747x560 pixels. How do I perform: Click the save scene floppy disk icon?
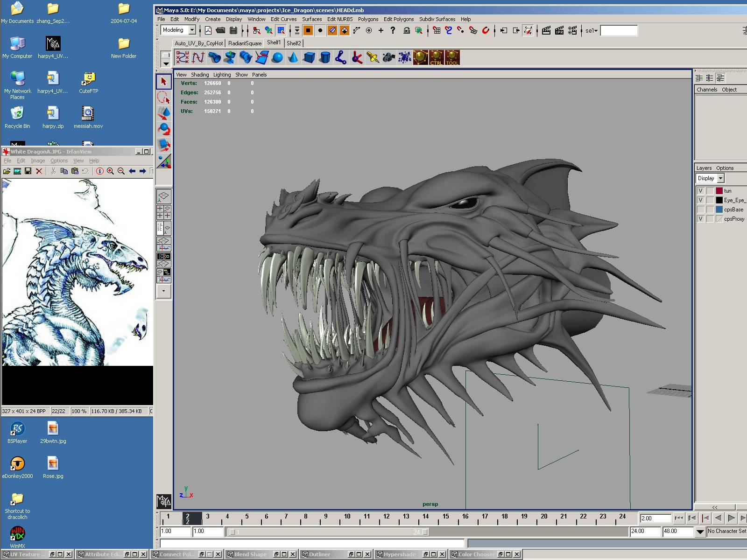[x=233, y=31]
